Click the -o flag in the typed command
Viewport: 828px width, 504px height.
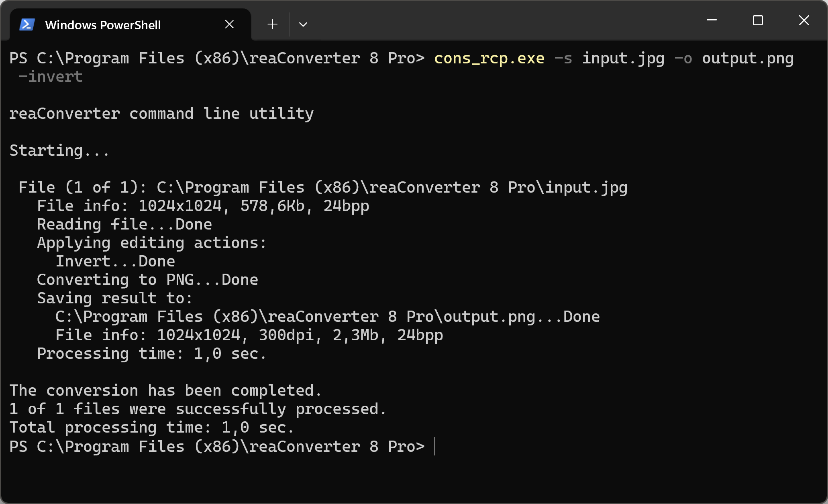(x=683, y=59)
